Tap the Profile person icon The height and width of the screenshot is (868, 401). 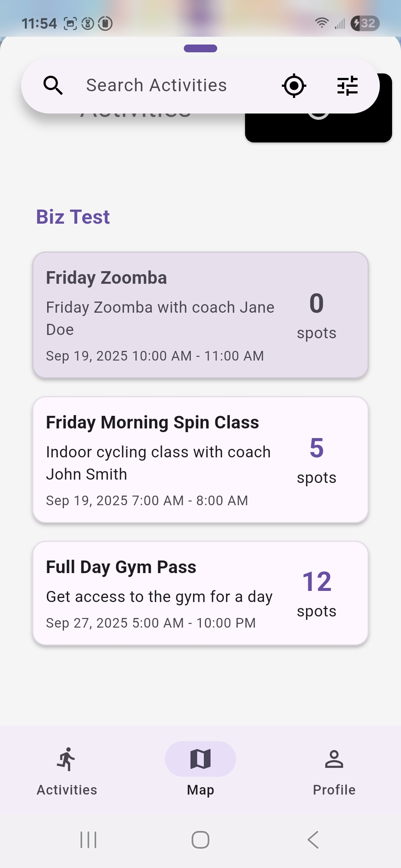(x=334, y=759)
